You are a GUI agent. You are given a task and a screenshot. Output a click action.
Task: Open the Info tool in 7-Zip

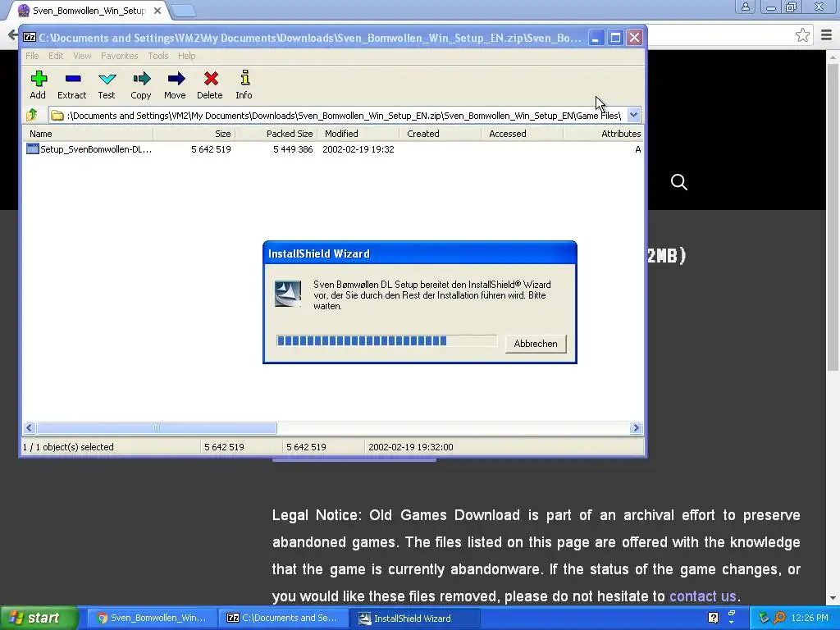click(x=244, y=78)
